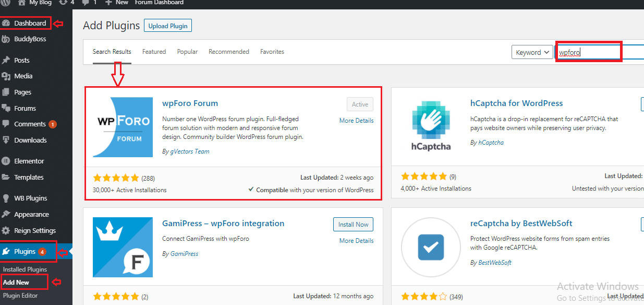Click the Templates folder icon
The height and width of the screenshot is (305, 644).
(x=6, y=177)
